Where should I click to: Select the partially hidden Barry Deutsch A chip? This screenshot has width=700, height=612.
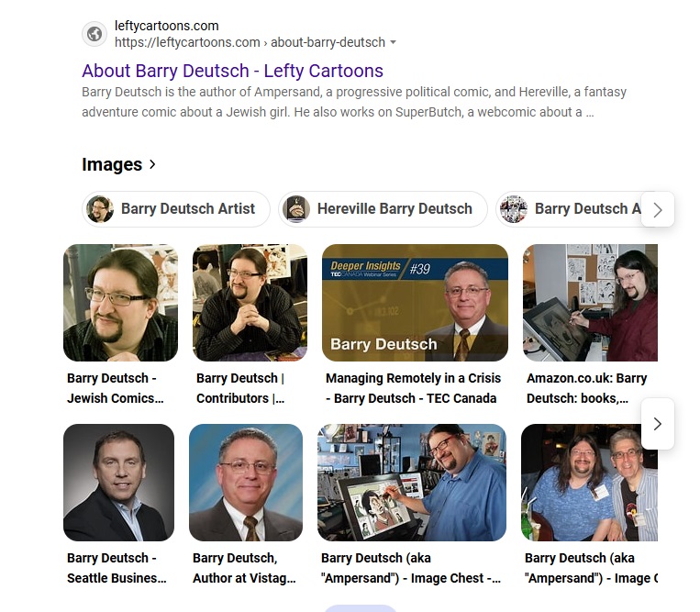(569, 209)
